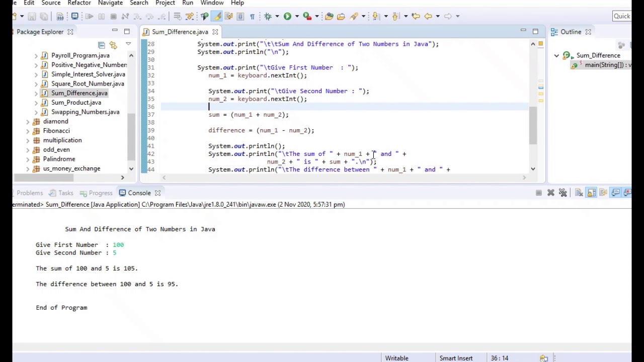Click Clear Console icon

pos(579,193)
